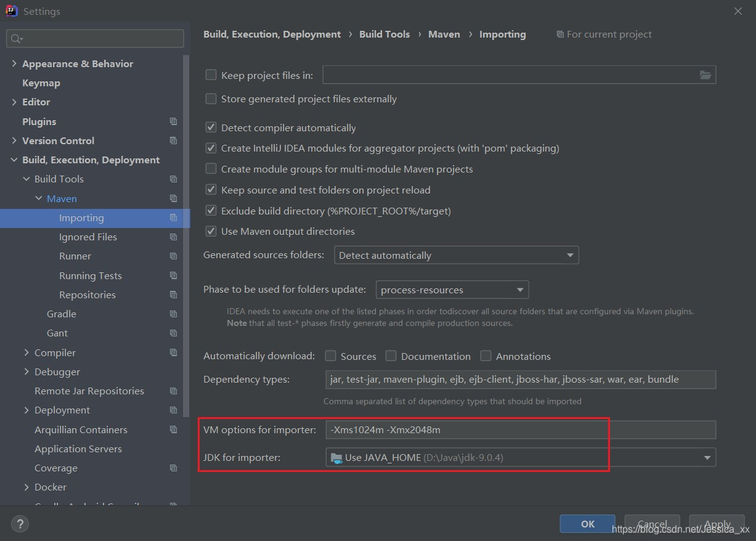756x541 pixels.
Task: Expand the Debugger node
Action: tap(26, 372)
